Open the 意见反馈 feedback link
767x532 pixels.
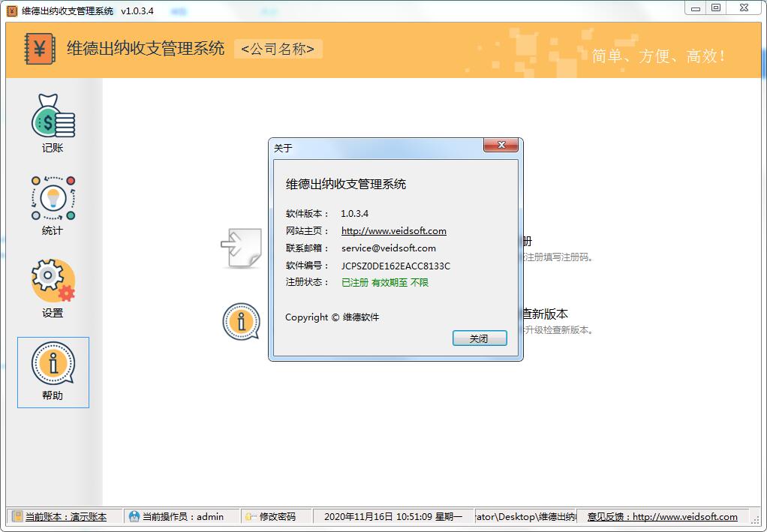click(663, 516)
